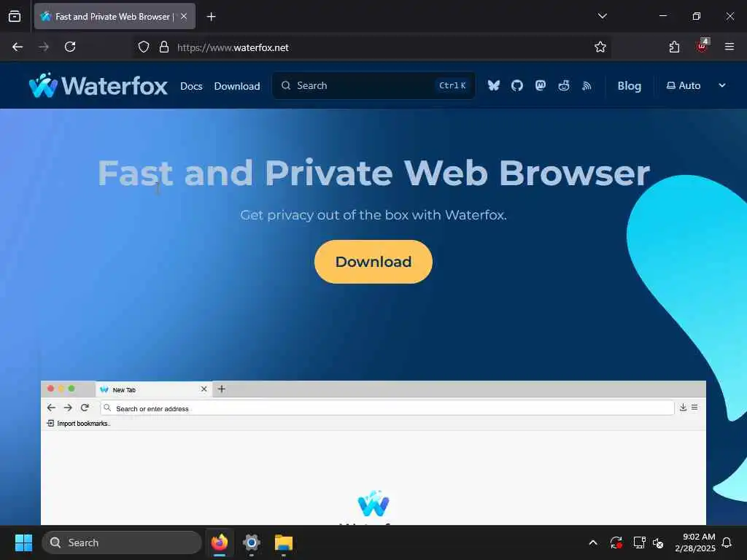
Task: Open Firefox from the taskbar
Action: 220,542
